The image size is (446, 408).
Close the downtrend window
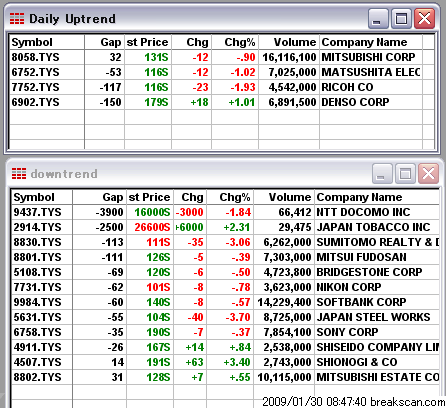(x=428, y=173)
